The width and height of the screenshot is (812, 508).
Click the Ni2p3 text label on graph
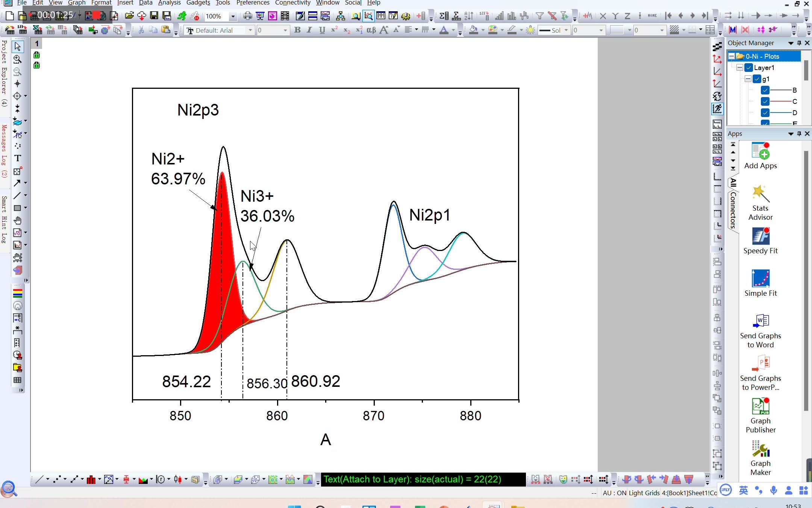[x=198, y=110]
